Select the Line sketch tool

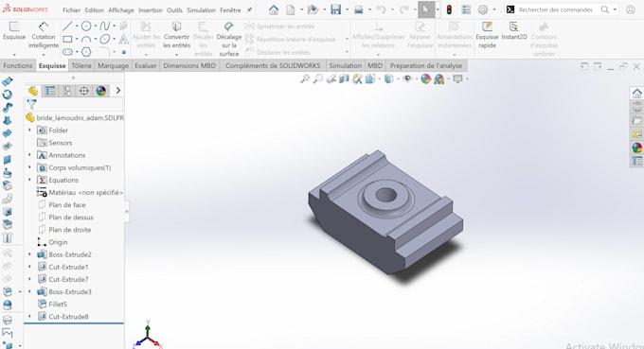67,26
